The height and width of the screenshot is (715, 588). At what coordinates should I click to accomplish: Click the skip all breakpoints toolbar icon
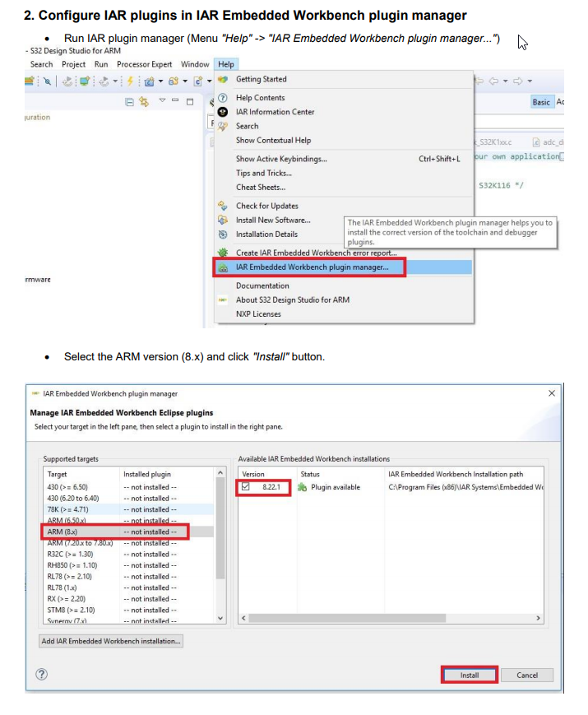[47, 81]
